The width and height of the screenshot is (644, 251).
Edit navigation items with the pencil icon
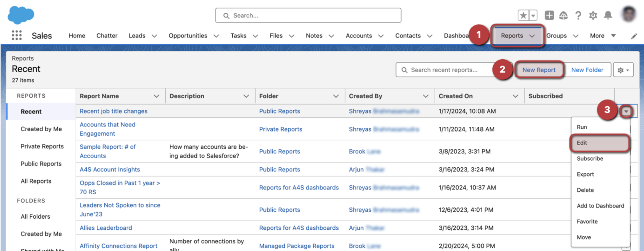point(634,35)
